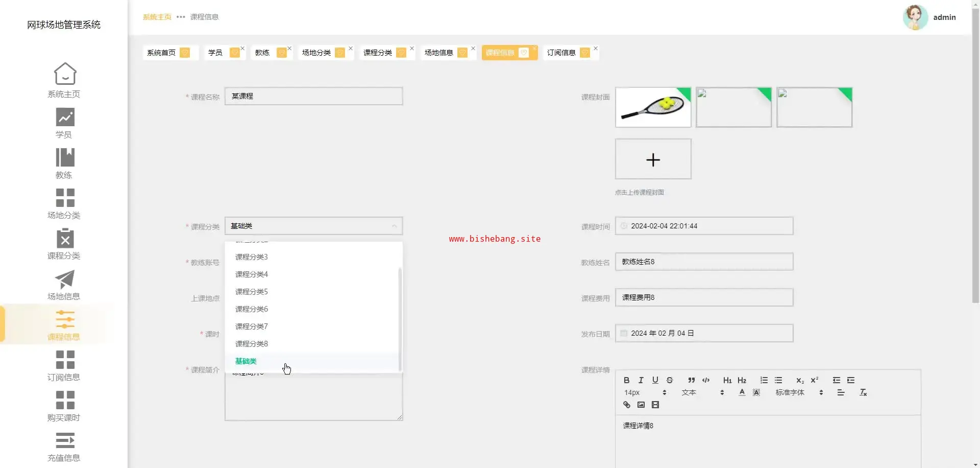Expand the 课程分类 dropdown field
Screen dimensions: 980x468
(x=313, y=226)
